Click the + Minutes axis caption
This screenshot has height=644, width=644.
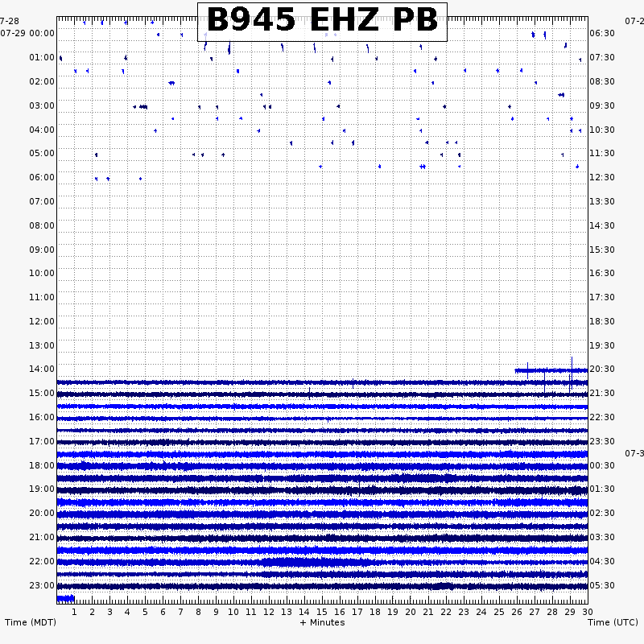point(322,622)
